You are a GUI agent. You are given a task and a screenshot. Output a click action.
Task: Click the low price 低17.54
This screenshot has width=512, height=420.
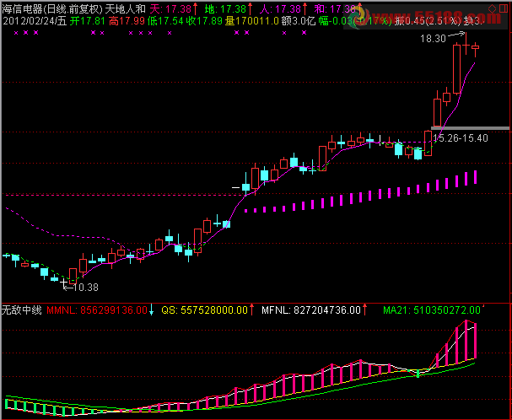pyautogui.click(x=165, y=21)
